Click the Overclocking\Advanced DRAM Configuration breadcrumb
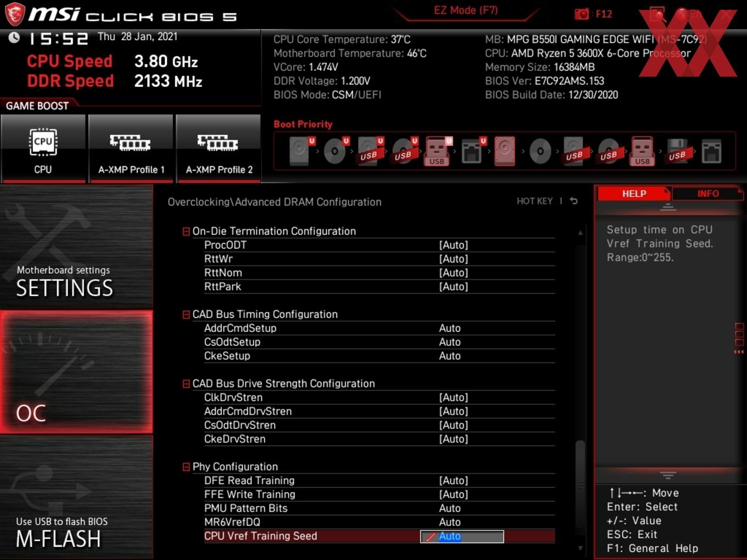This screenshot has width=747, height=560. tap(275, 202)
